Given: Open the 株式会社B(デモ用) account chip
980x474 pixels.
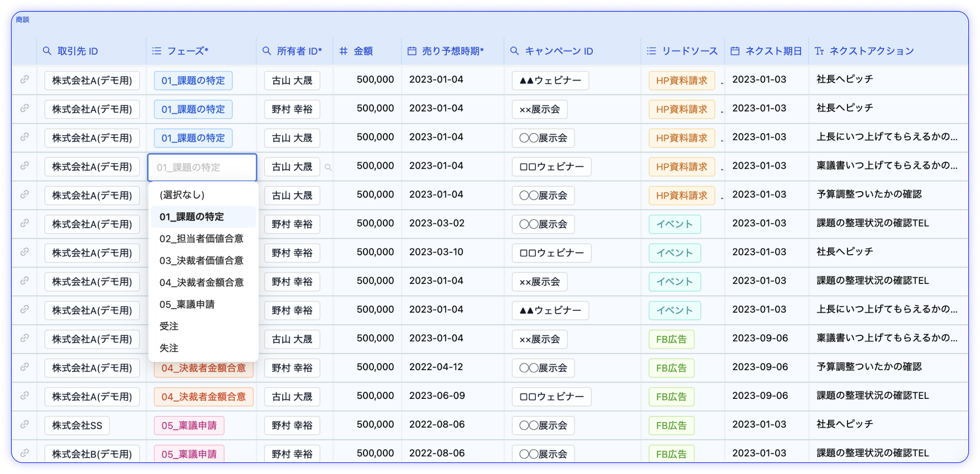Looking at the screenshot, I should tap(92, 454).
